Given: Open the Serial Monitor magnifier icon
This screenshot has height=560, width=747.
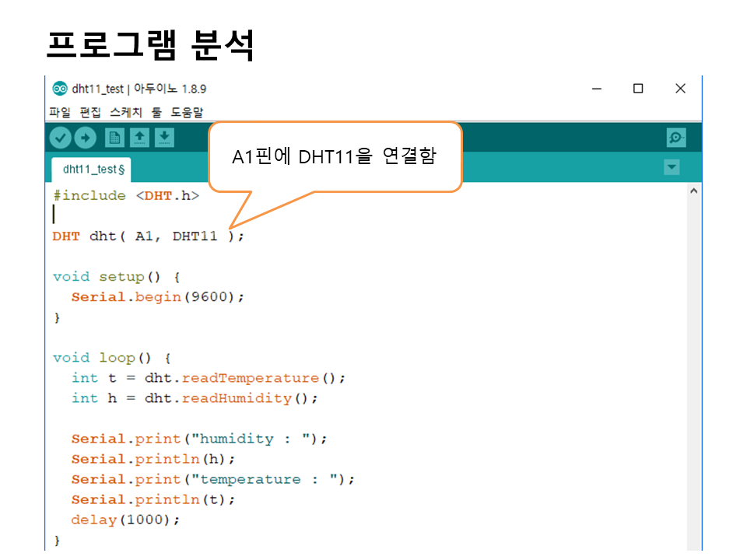Looking at the screenshot, I should pos(676,138).
